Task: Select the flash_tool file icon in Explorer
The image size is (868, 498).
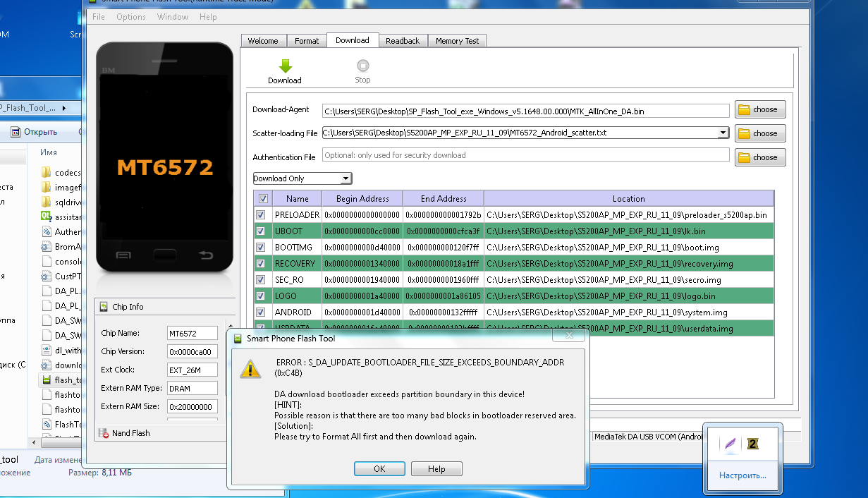Action: [x=46, y=380]
